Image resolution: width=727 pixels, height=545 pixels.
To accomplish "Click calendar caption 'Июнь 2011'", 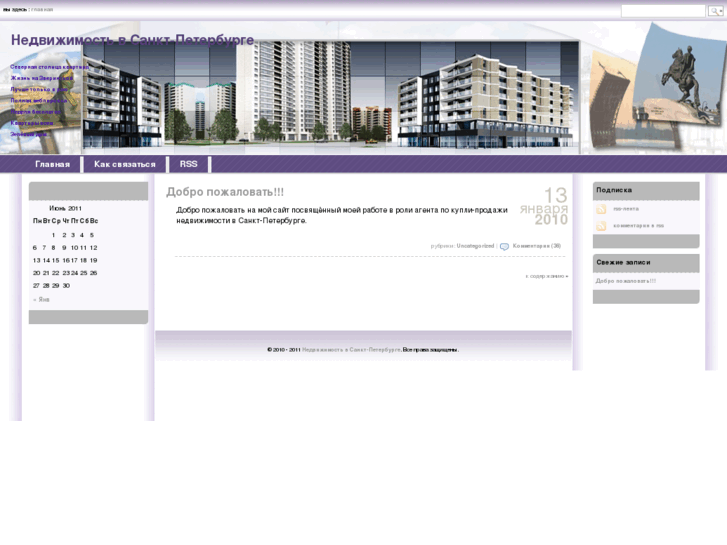I will [x=65, y=208].
